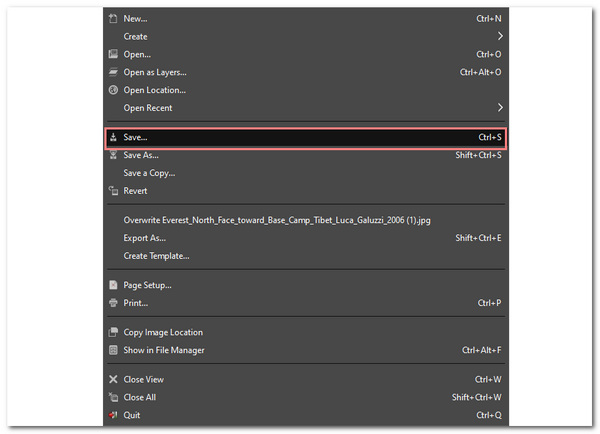Image resolution: width=600 pixels, height=434 pixels.
Task: Click the Close View X icon
Action: point(113,379)
